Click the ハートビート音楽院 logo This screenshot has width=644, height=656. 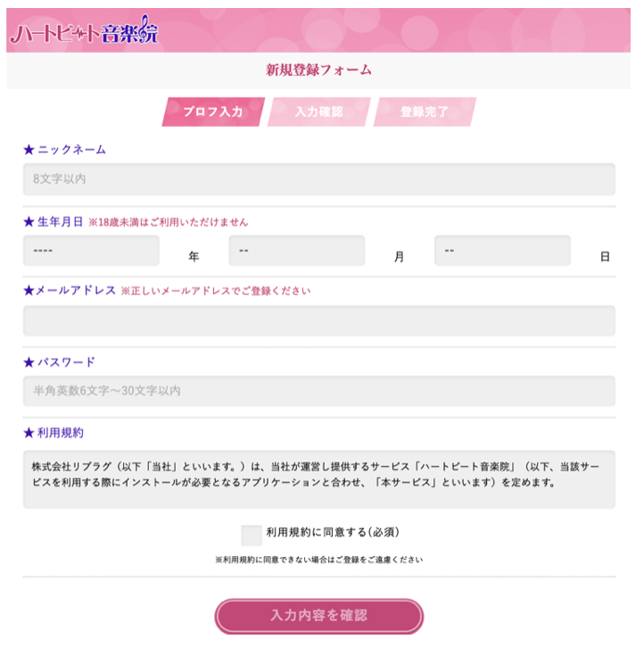84,30
